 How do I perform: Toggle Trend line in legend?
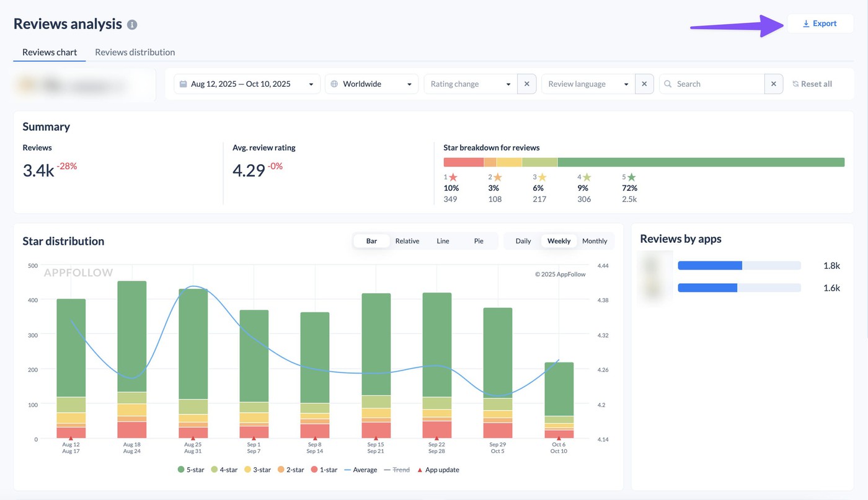pyautogui.click(x=397, y=470)
